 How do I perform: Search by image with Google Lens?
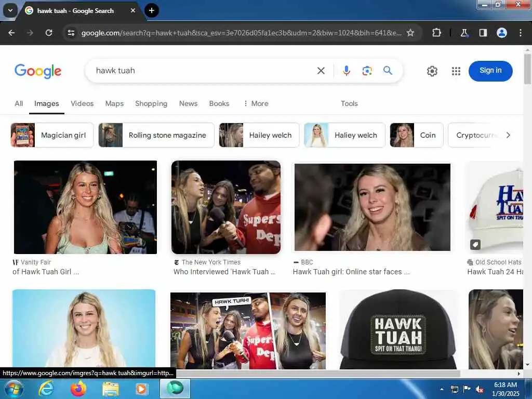pyautogui.click(x=367, y=71)
